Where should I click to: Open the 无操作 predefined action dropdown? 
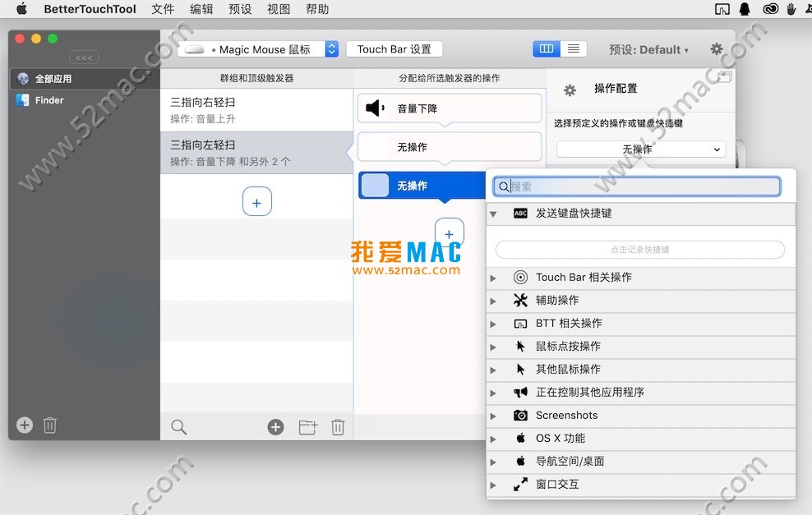click(641, 149)
